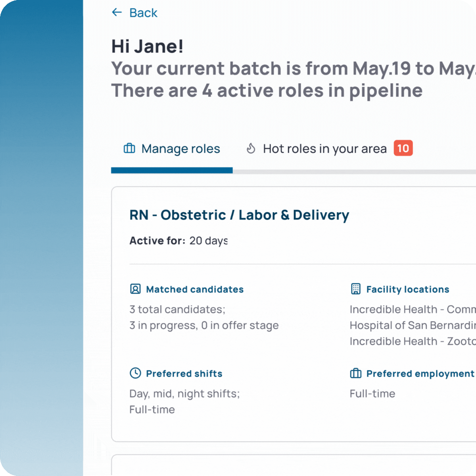Viewport: 476px width, 476px height.
Task: Select the Facility locations heading
Action: (407, 290)
